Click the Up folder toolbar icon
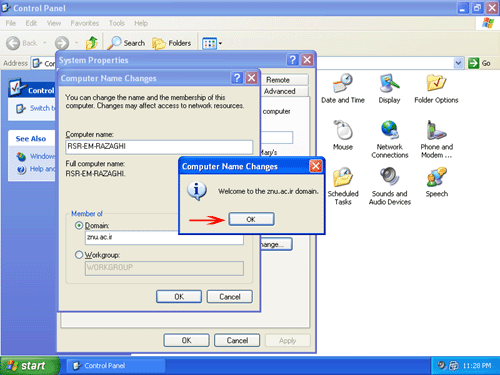This screenshot has width=500, height=375. 92,43
